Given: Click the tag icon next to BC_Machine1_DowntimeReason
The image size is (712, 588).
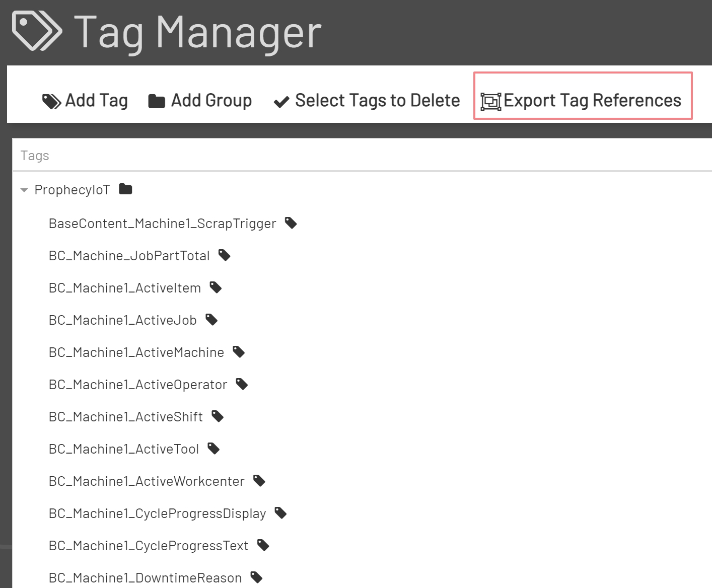Looking at the screenshot, I should 256,577.
